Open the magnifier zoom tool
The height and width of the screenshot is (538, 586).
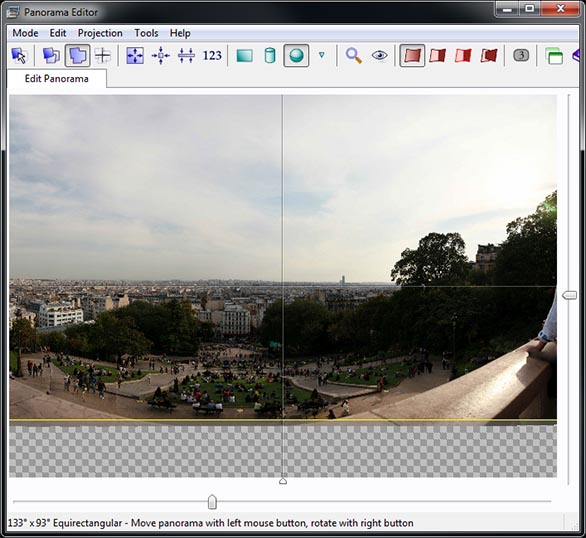coord(353,56)
